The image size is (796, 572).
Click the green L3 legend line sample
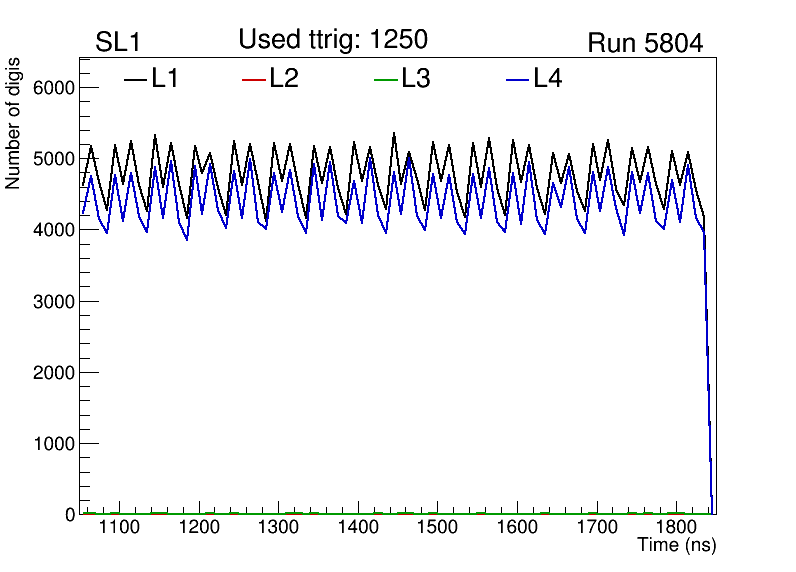(385, 79)
